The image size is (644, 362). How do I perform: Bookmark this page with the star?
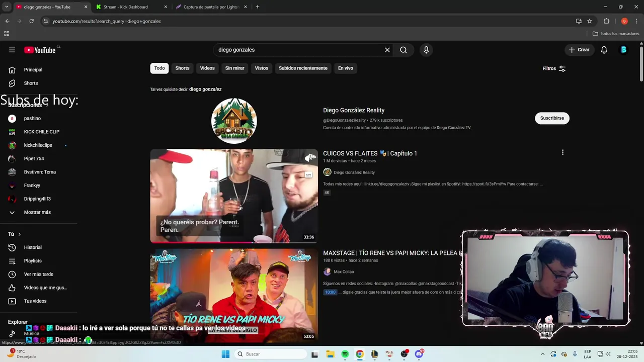[590, 21]
